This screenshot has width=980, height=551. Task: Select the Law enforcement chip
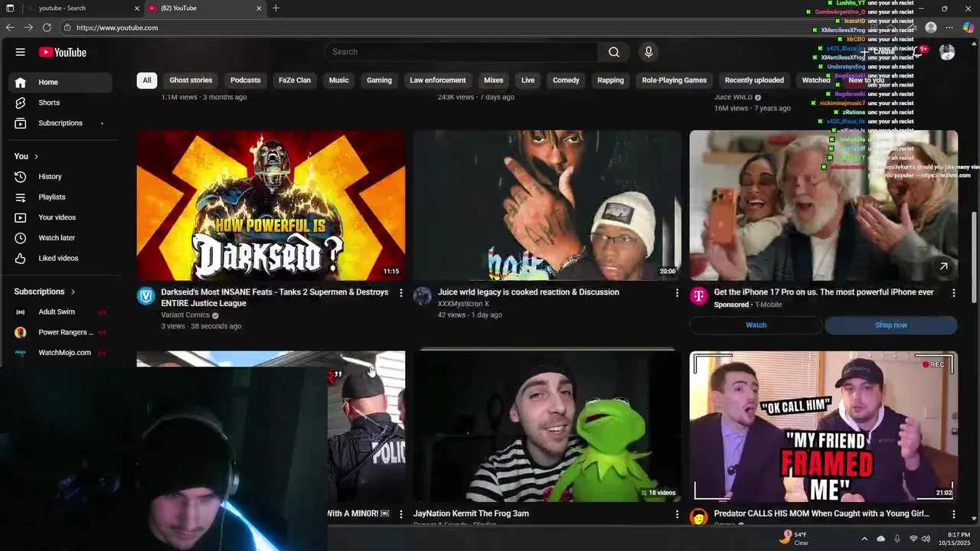point(438,80)
